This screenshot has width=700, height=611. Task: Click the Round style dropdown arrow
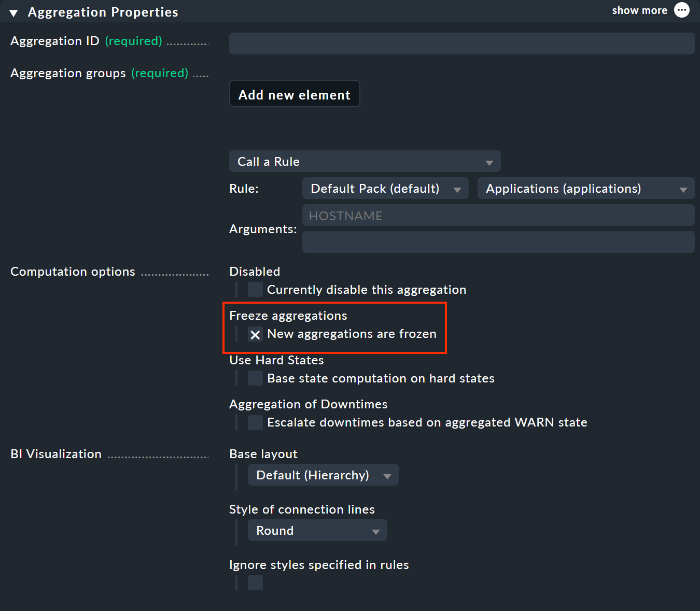point(375,530)
